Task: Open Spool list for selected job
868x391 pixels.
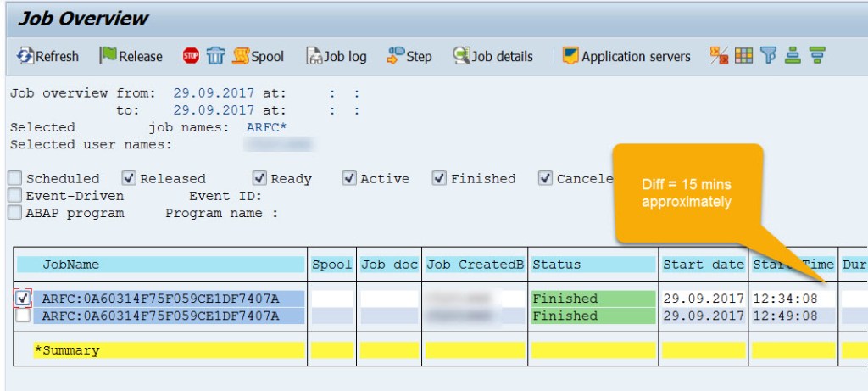Action: [x=258, y=56]
